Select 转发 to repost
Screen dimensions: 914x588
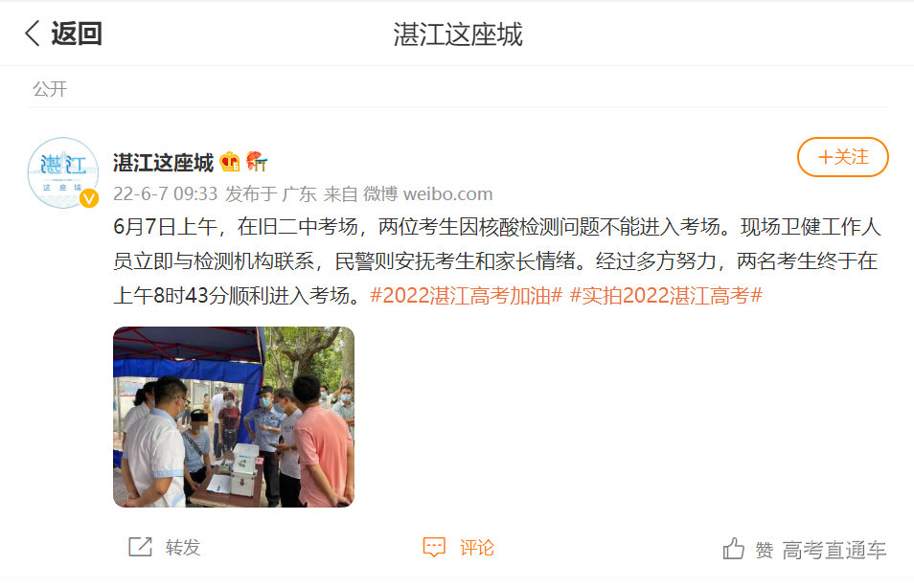[182, 548]
